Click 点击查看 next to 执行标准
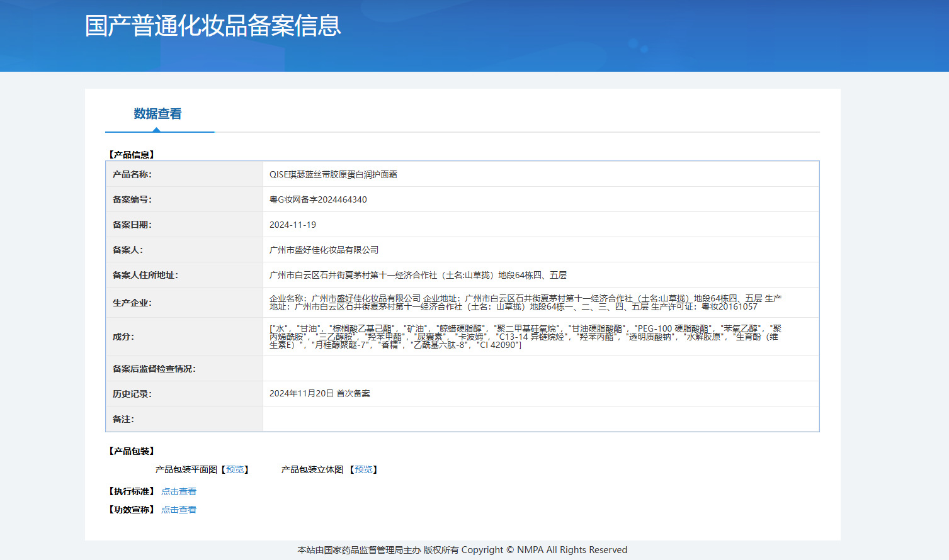949x560 pixels. pos(179,491)
